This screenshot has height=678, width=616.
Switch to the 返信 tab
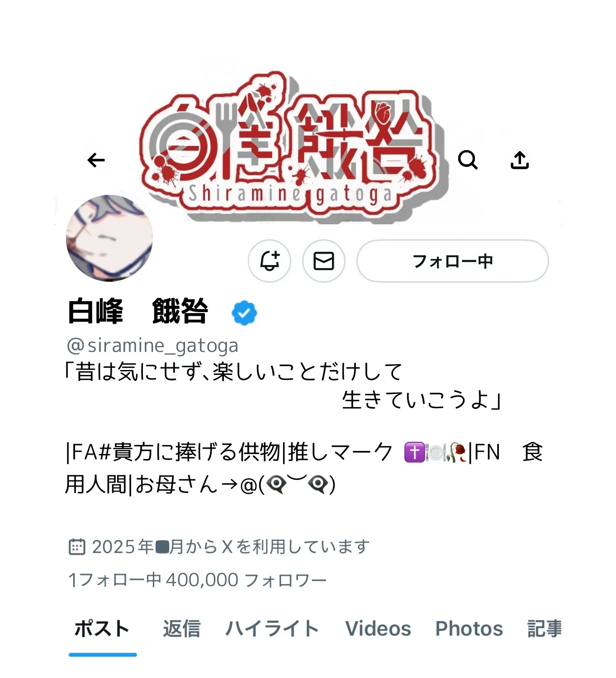pos(182,629)
